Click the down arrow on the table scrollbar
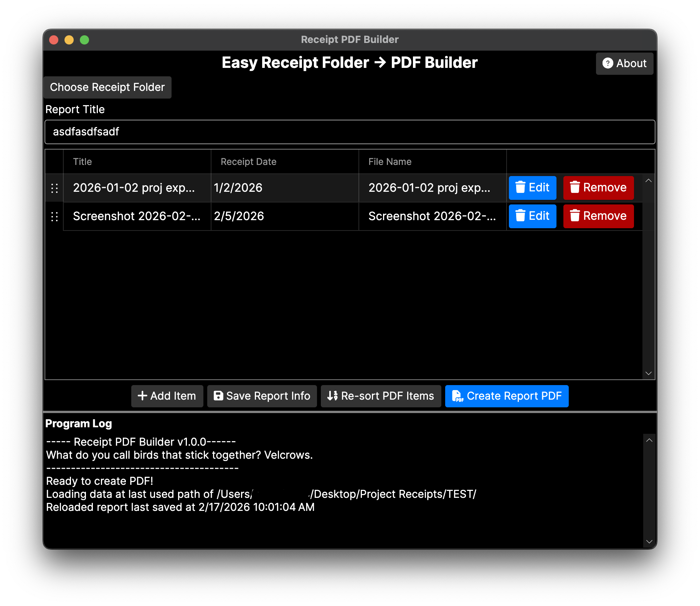Image resolution: width=700 pixels, height=606 pixels. [x=648, y=373]
